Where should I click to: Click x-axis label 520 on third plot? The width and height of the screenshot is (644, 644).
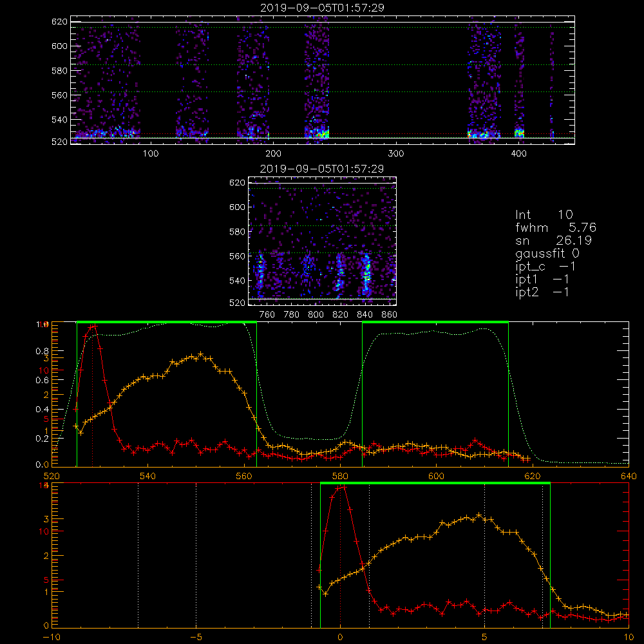pos(52,477)
